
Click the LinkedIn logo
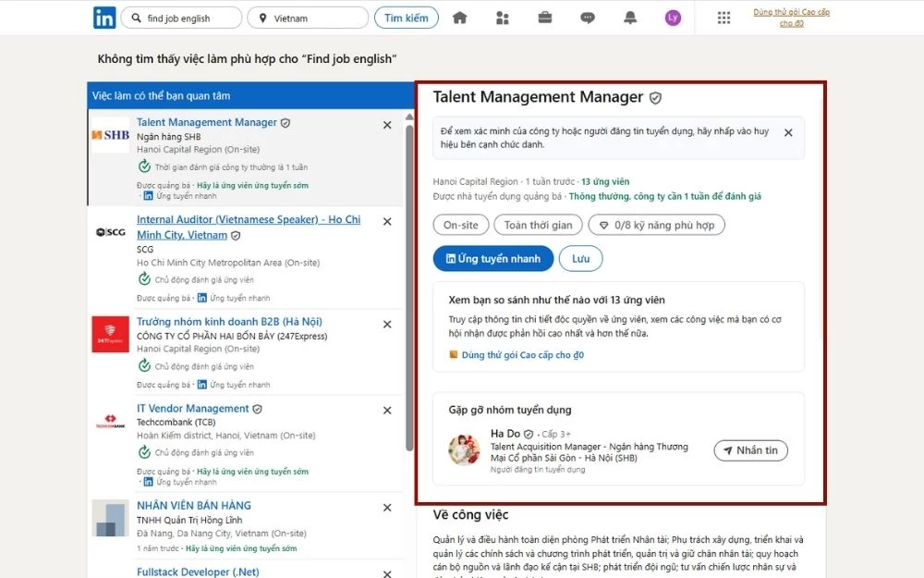coord(104,18)
